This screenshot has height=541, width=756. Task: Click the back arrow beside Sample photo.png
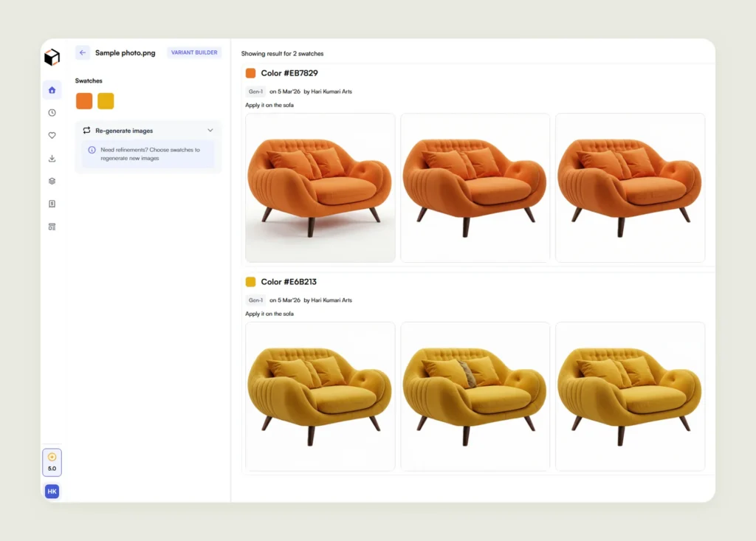tap(83, 53)
